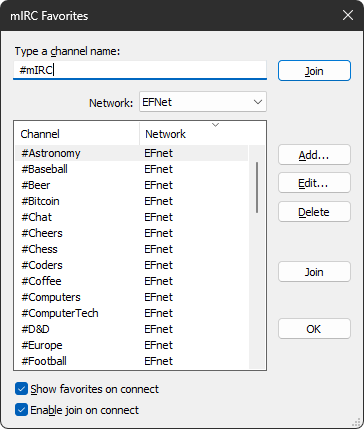Viewport: 364px width, 429px height.
Task: Select the #Astronomy channel row
Action: (x=132, y=153)
